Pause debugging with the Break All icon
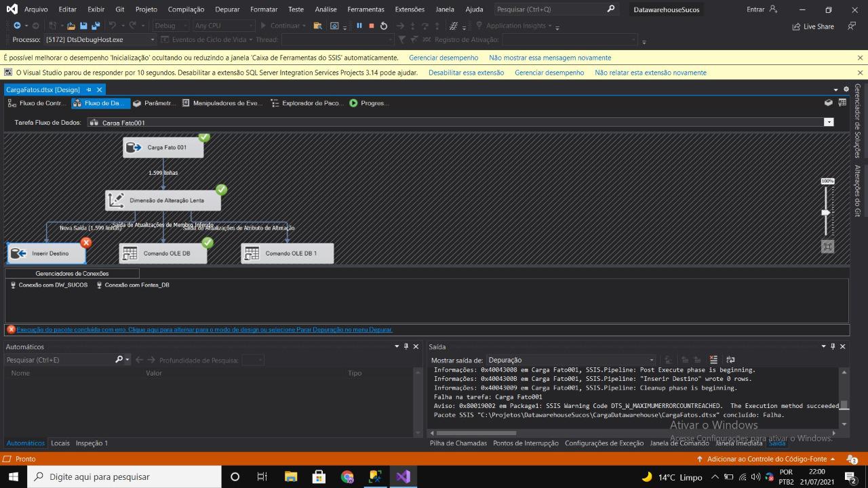 (x=359, y=26)
